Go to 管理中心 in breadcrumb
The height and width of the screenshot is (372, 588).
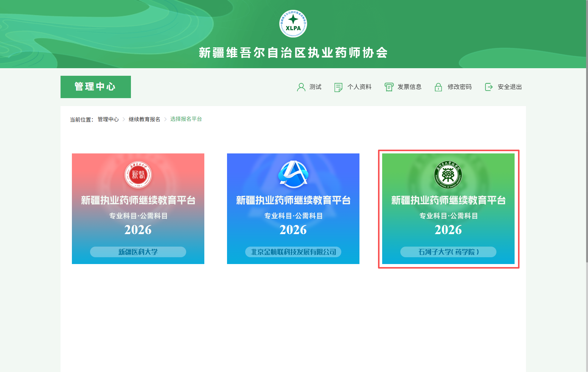point(108,119)
